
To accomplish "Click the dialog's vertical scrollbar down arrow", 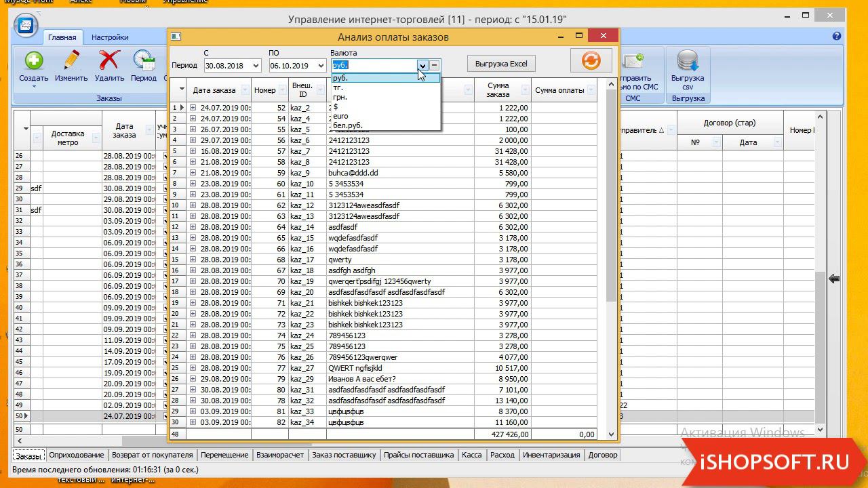I will (611, 434).
